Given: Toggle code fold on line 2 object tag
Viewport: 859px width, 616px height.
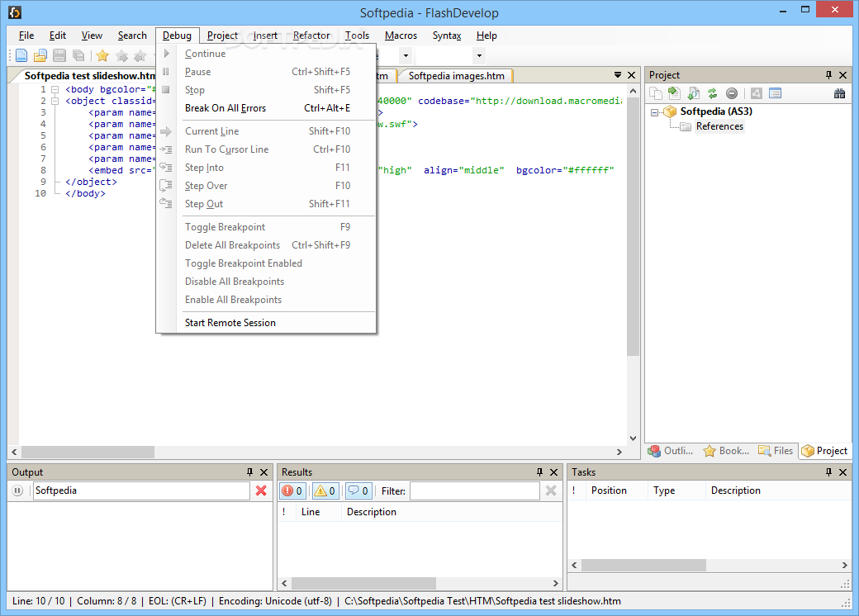Looking at the screenshot, I should (55, 101).
